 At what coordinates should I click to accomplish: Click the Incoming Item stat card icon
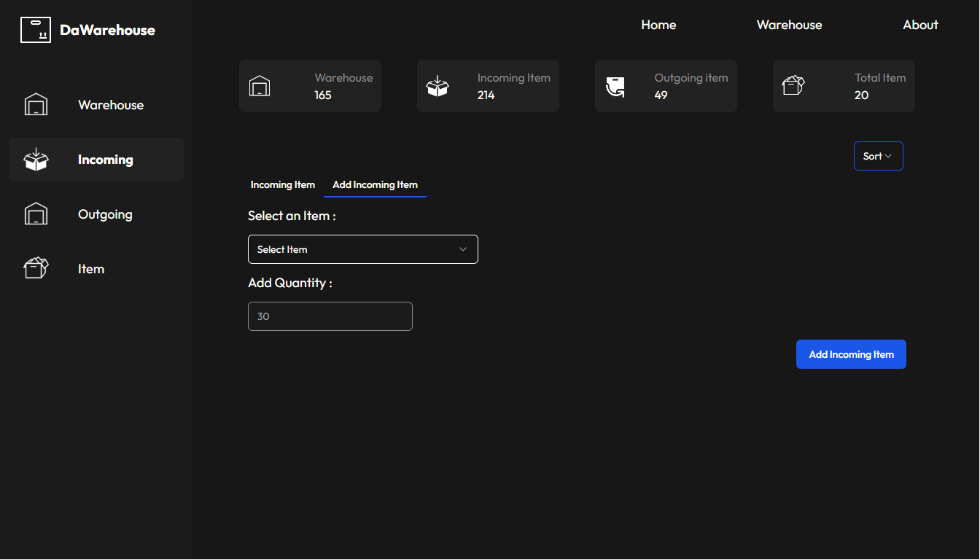point(437,86)
